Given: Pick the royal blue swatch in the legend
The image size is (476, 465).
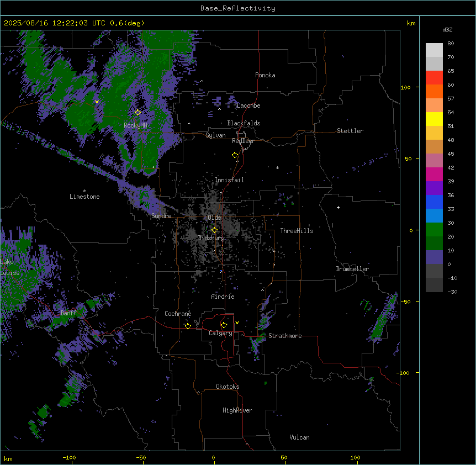Looking at the screenshot, I should click(434, 202).
